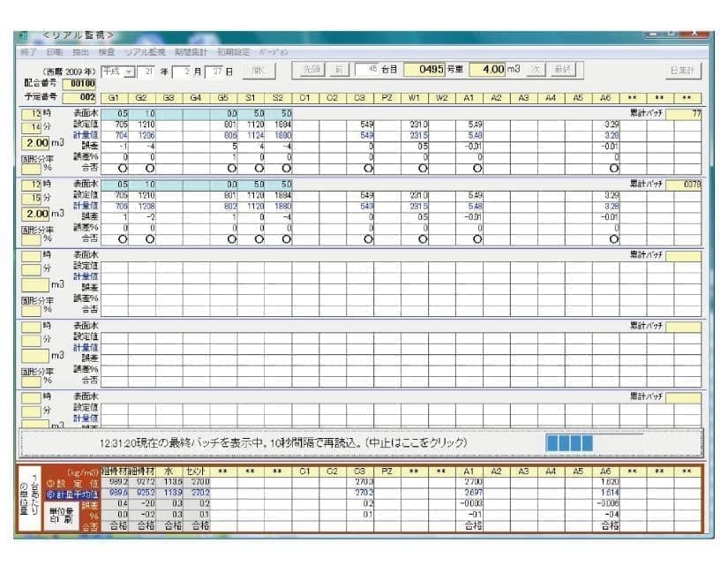This screenshot has width=728, height=566.
Task: Expand the 平成 era dropdown
Action: point(130,71)
